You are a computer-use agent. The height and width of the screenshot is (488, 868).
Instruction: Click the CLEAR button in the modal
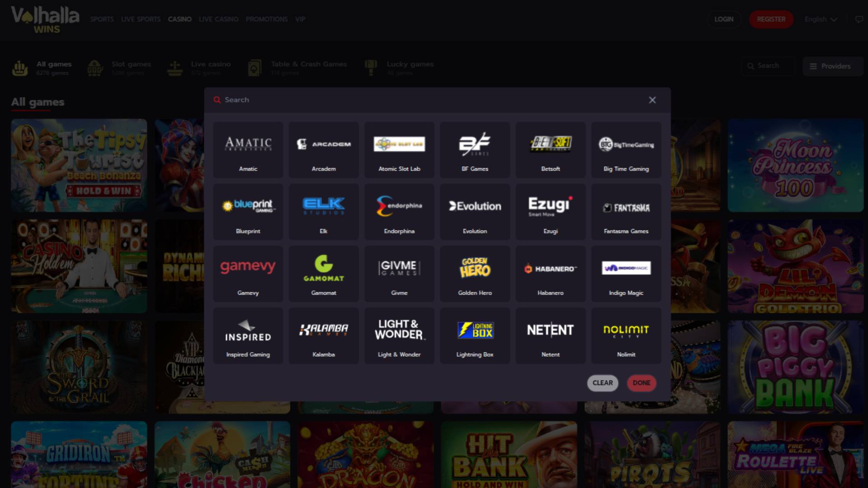point(602,383)
